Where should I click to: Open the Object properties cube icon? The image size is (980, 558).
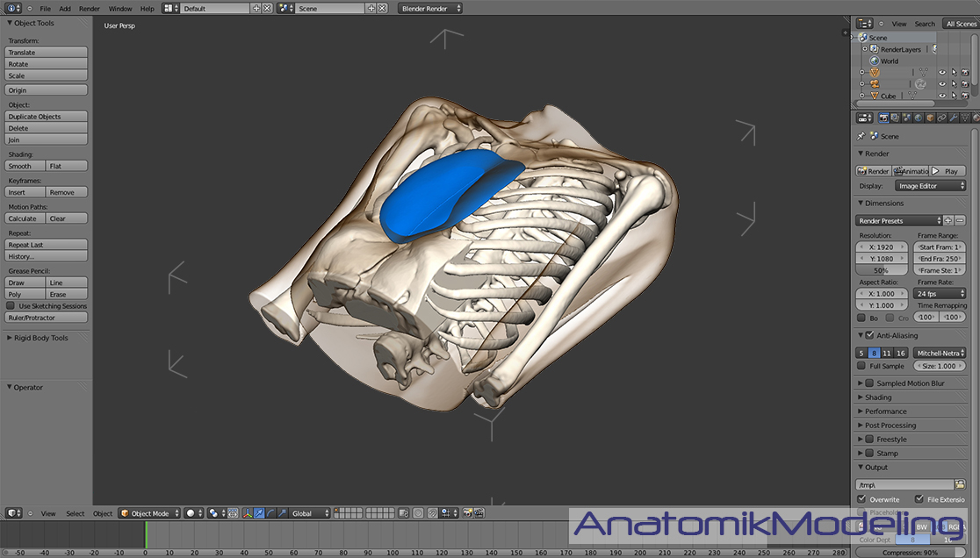click(930, 118)
